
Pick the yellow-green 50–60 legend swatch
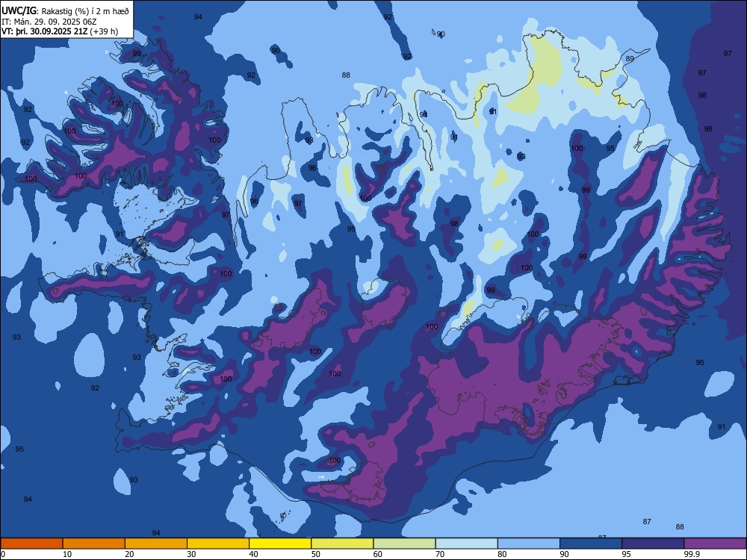(x=342, y=544)
